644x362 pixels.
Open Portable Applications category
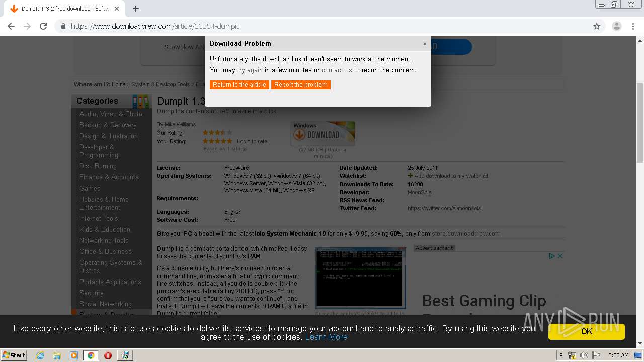tap(110, 282)
